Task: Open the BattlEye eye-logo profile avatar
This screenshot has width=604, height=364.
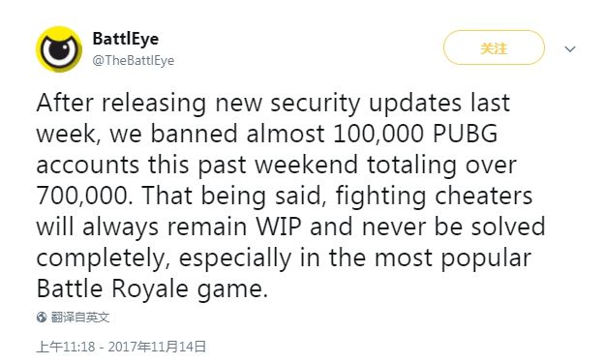Action: (x=59, y=49)
